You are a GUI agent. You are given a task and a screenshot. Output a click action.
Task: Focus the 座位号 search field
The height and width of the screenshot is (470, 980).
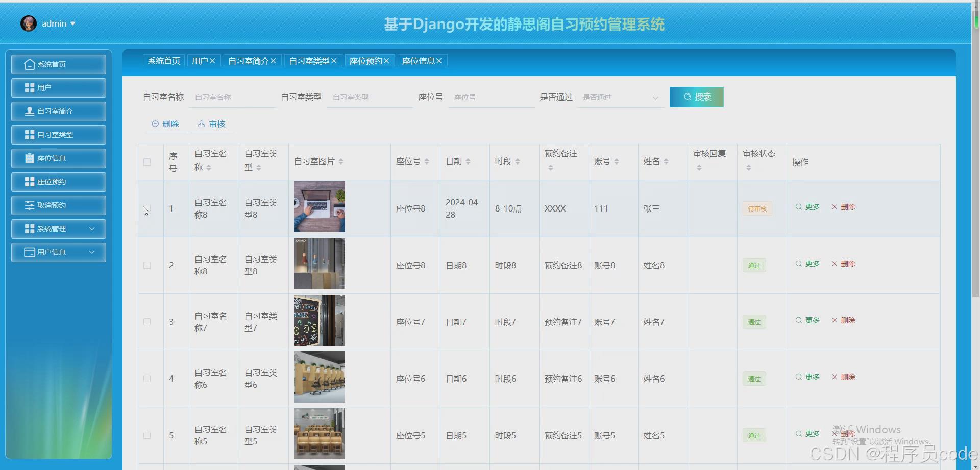pyautogui.click(x=492, y=97)
